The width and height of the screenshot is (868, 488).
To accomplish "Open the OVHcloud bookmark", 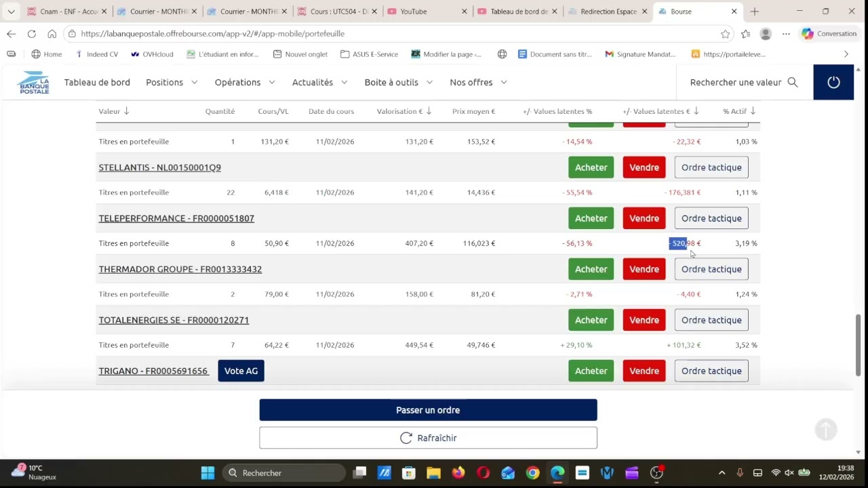I will tap(152, 54).
